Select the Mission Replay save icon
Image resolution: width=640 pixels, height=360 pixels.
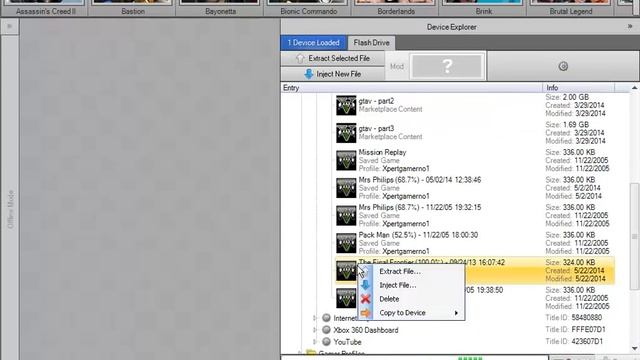346,160
